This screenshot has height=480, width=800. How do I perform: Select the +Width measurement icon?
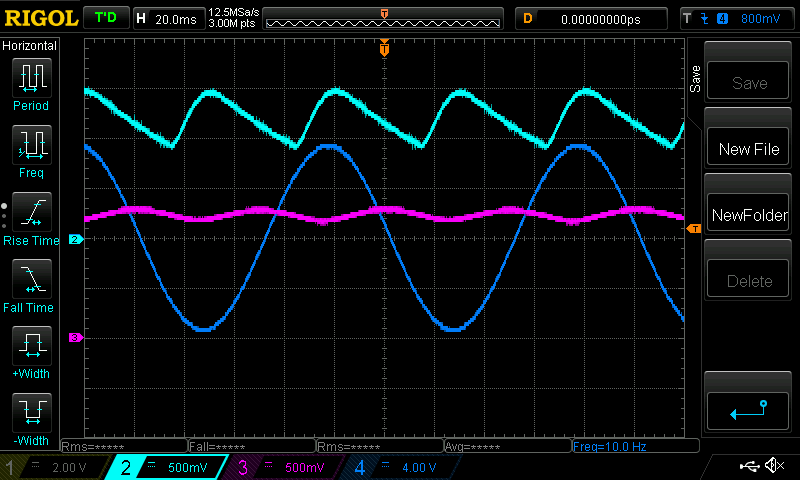[x=31, y=347]
